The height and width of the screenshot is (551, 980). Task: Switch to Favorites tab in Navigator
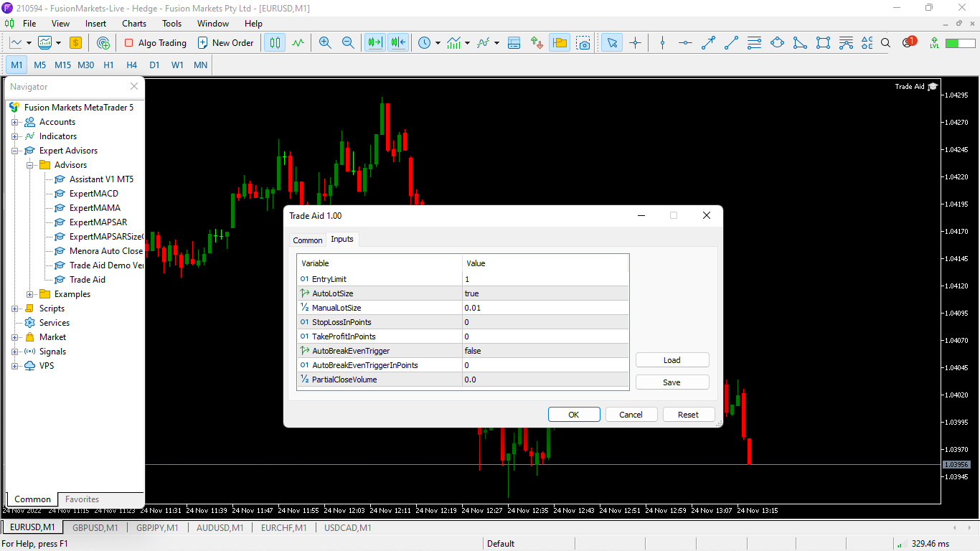[82, 499]
